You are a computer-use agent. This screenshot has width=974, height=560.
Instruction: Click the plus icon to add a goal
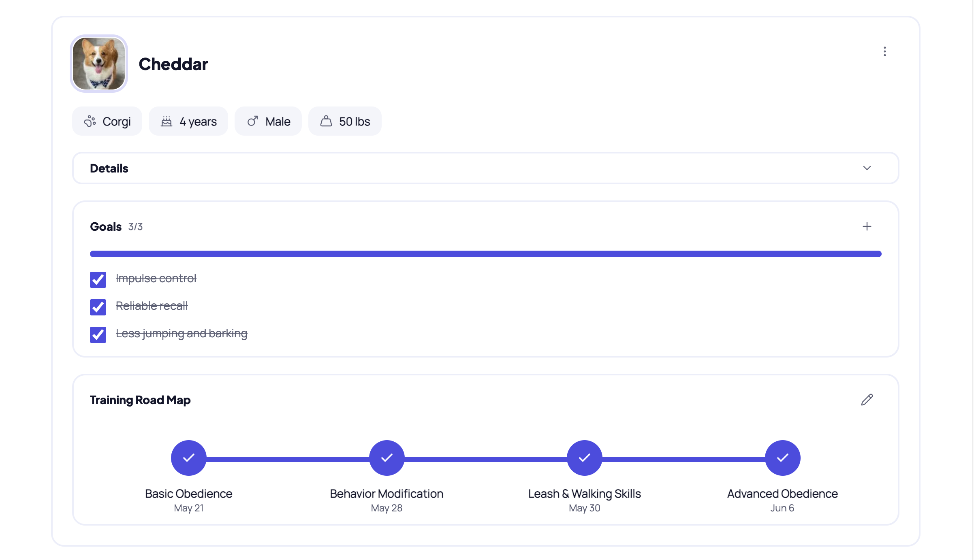coord(867,226)
